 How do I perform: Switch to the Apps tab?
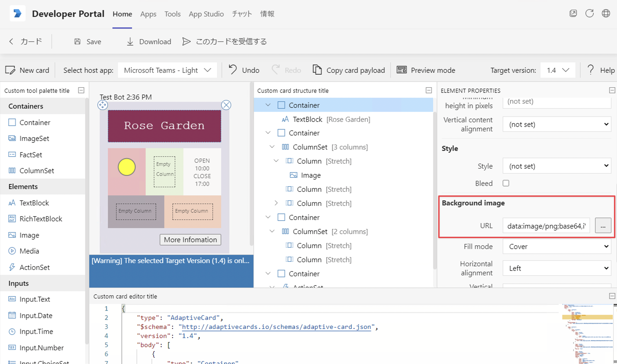tap(148, 14)
